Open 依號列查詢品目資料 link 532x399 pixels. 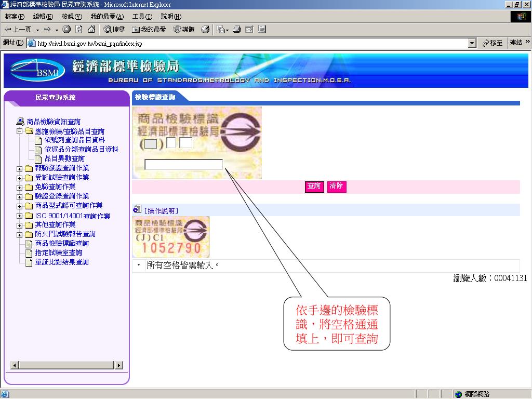tap(75, 140)
